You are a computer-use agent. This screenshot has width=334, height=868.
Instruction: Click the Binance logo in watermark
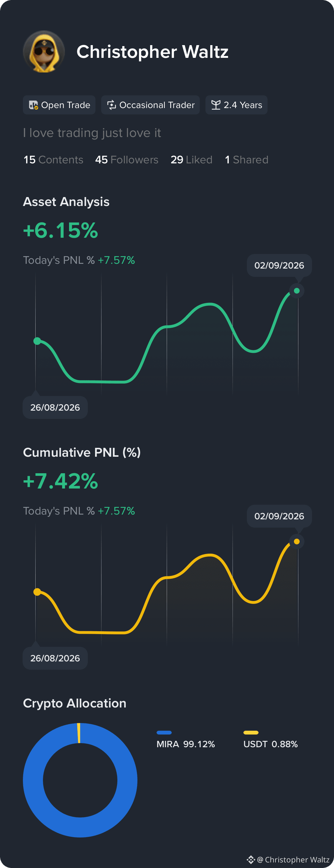(251, 859)
